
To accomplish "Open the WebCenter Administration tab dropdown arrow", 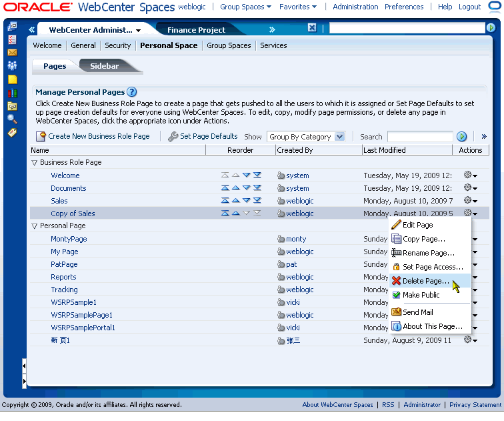I will point(138,31).
